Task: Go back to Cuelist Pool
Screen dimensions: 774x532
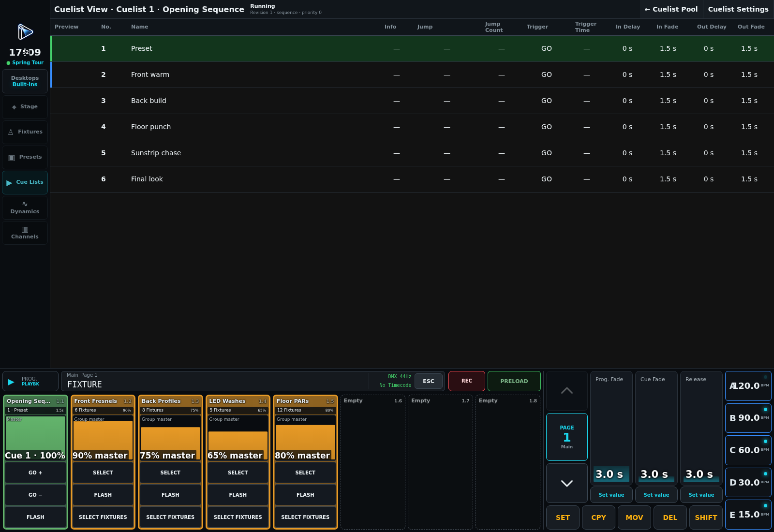Action: tap(671, 9)
